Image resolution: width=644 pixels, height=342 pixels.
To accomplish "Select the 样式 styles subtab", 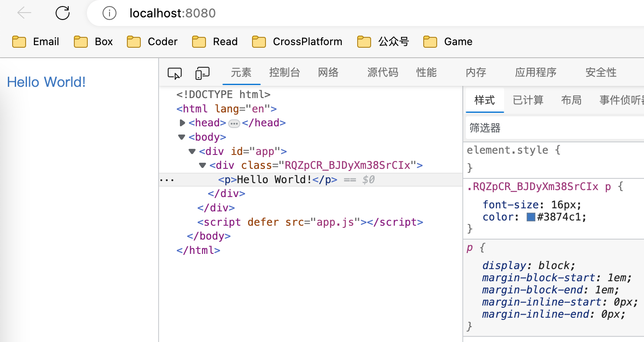I will click(x=485, y=100).
